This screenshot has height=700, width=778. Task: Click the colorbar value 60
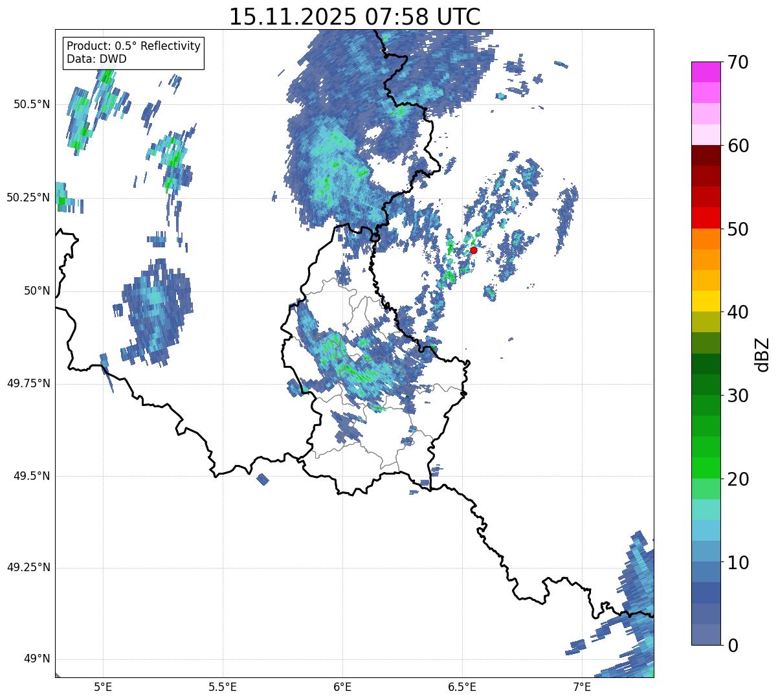[x=738, y=146]
